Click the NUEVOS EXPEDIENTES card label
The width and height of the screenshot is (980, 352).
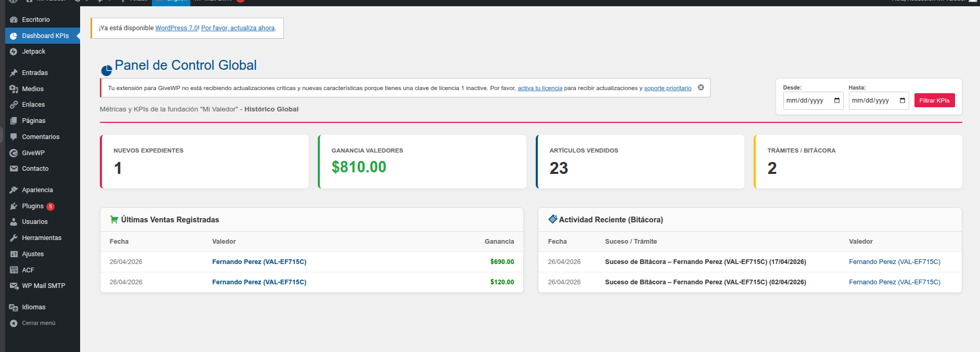pos(148,150)
